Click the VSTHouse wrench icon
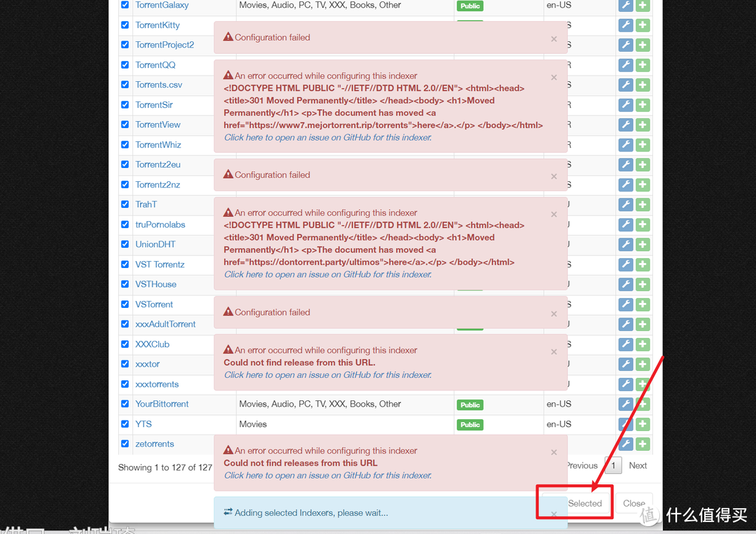The image size is (756, 534). pyautogui.click(x=625, y=284)
